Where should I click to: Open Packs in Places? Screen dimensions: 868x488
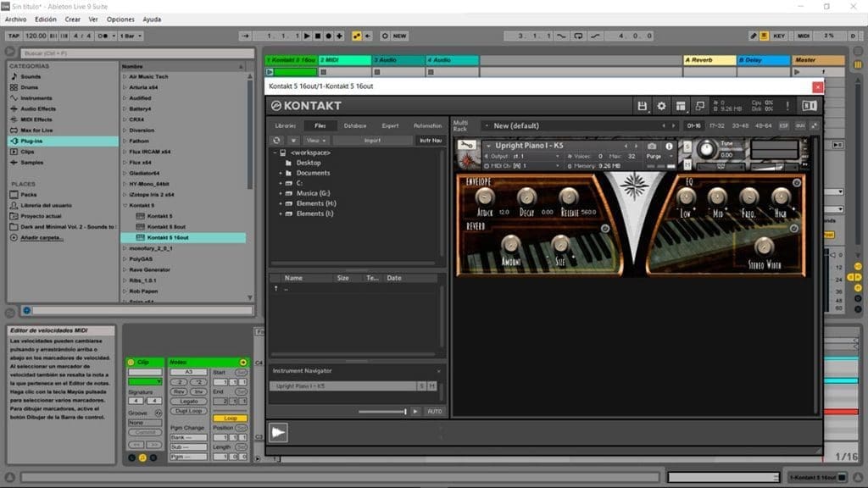(28, 195)
